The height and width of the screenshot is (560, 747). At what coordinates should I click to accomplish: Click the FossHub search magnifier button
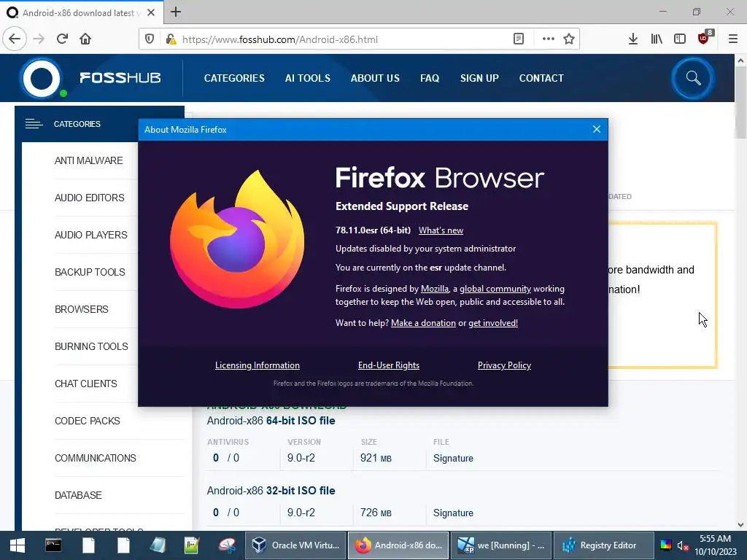[x=693, y=78]
